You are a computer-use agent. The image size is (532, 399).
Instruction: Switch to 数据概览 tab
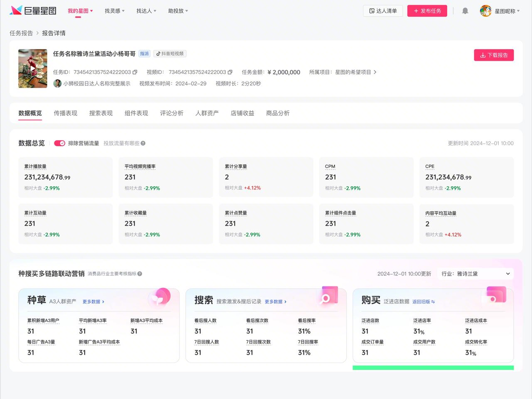click(30, 113)
